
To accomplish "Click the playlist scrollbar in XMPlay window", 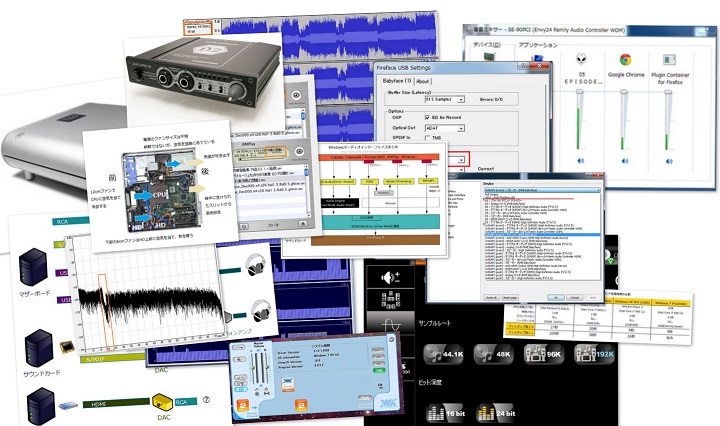I will [x=308, y=191].
